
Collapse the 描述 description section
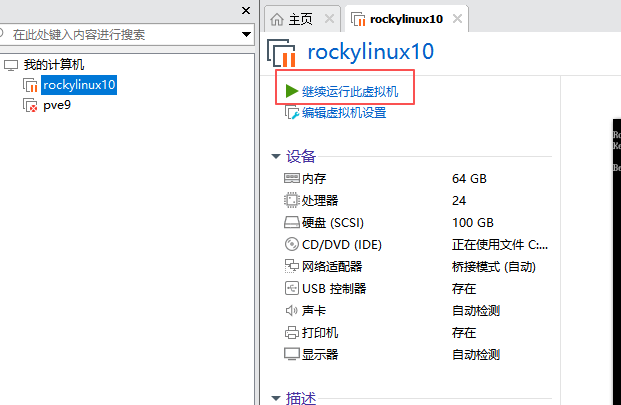pos(276,398)
